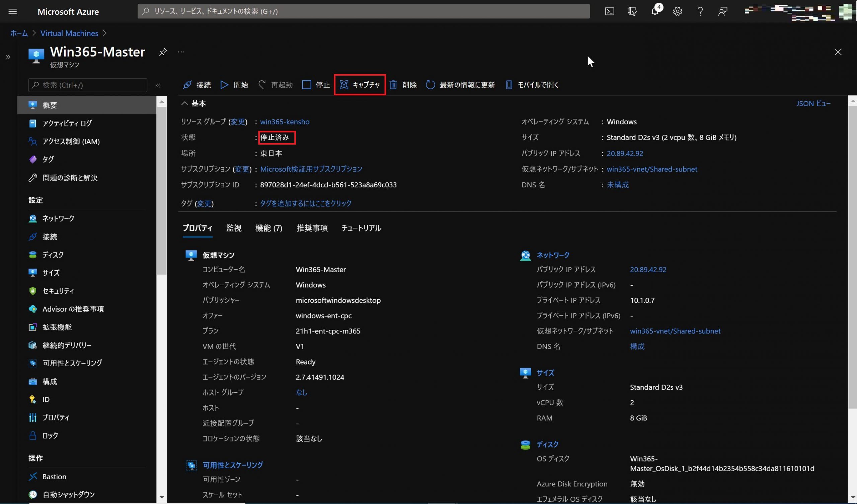Switch to the 推奨事項 tab
Image resolution: width=857 pixels, height=504 pixels.
coord(312,228)
